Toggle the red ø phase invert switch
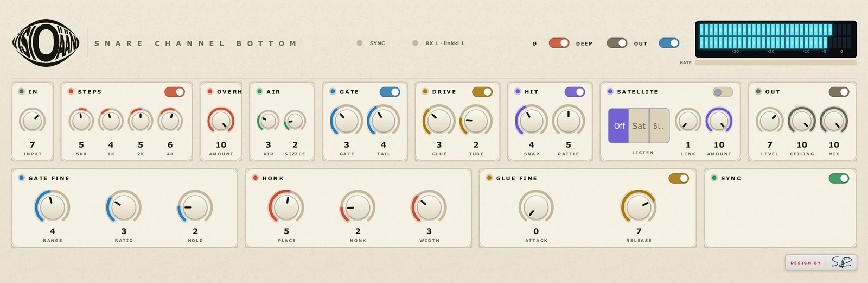 coord(559,43)
